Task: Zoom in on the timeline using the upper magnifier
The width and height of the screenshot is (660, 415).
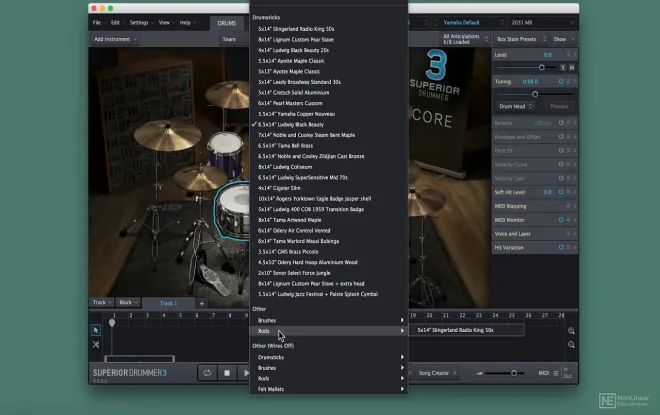Action: pyautogui.click(x=571, y=331)
